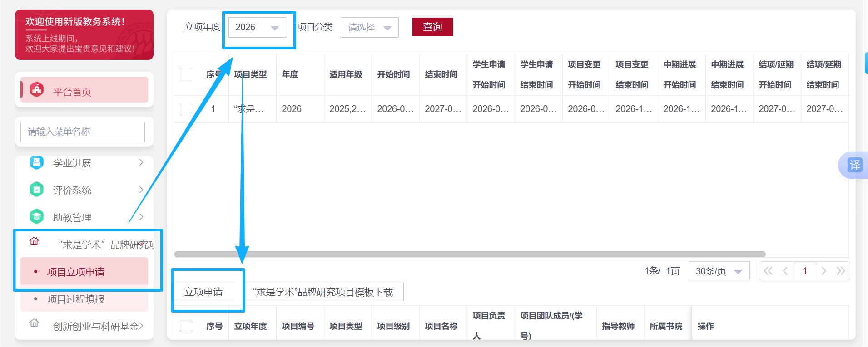Jump to first page with double-left arrow
868x347 pixels.
(768, 271)
